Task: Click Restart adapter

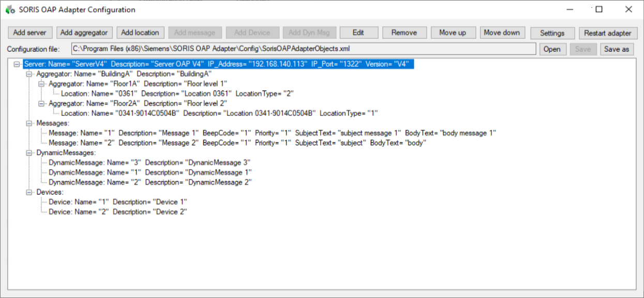Action: click(x=608, y=32)
